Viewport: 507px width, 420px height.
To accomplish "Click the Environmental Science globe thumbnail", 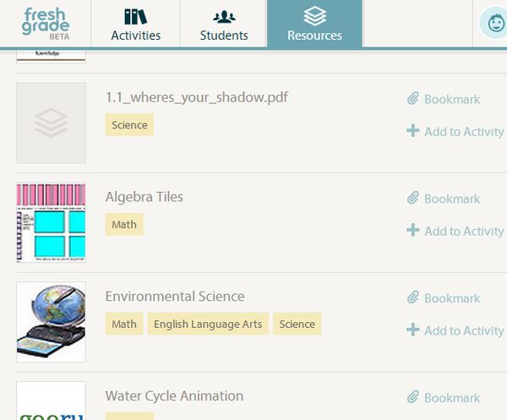I will [51, 322].
